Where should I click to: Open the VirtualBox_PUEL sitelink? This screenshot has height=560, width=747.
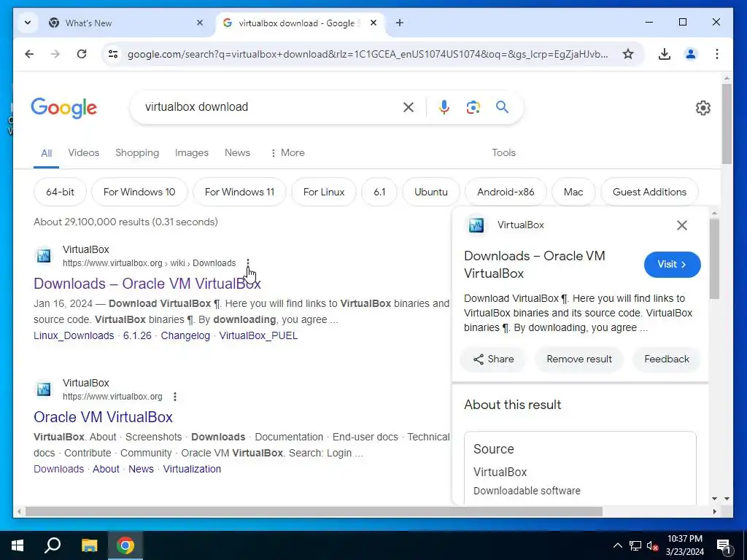pyautogui.click(x=259, y=335)
